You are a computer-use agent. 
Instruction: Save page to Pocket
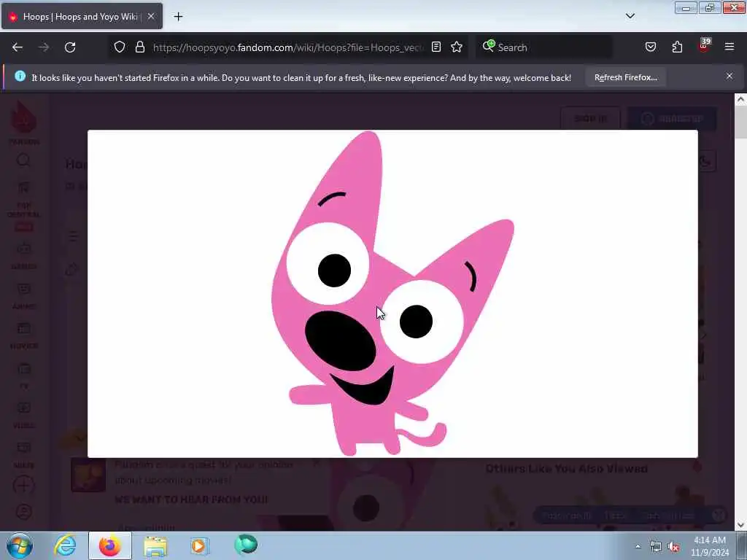click(651, 47)
